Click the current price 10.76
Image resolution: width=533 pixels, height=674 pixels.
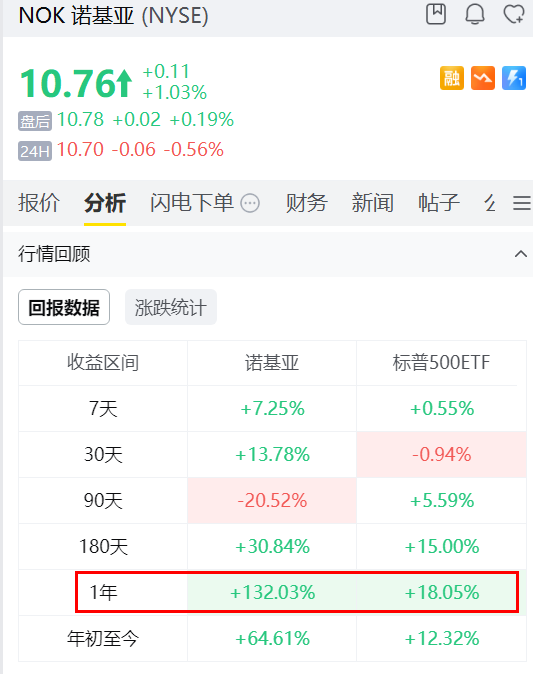click(67, 83)
